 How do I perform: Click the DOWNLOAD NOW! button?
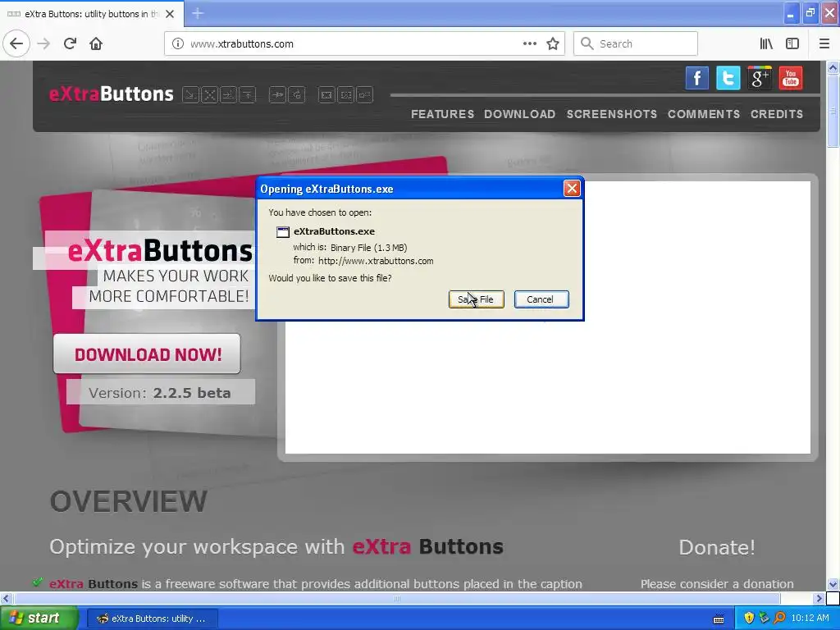[147, 354]
